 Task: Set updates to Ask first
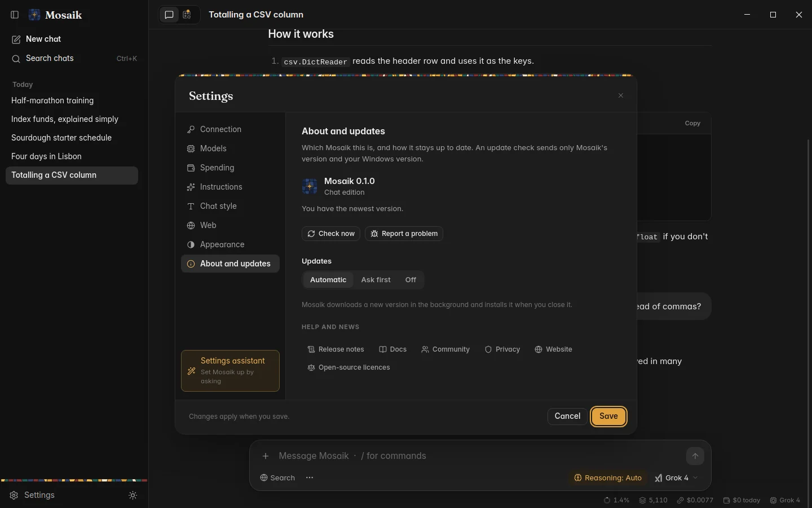(x=376, y=280)
